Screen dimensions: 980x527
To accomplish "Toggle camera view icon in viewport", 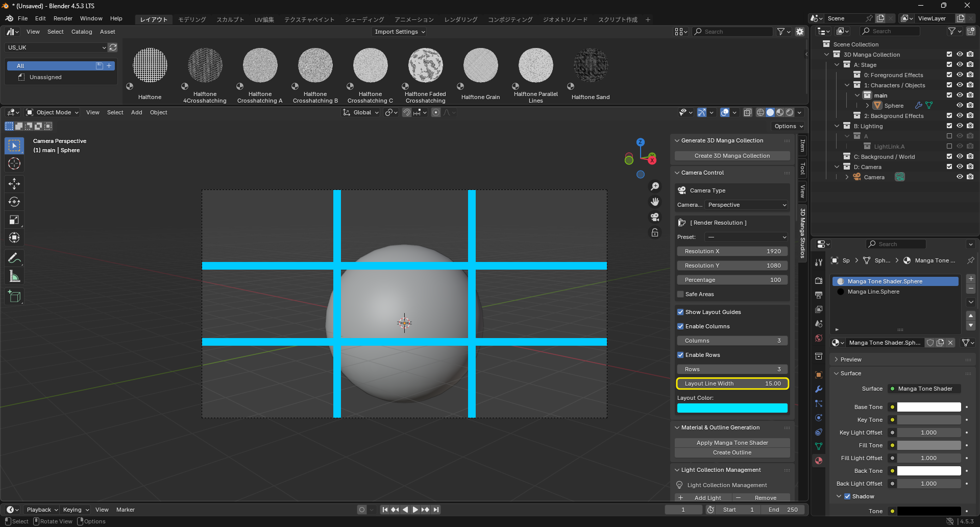I will [x=655, y=217].
